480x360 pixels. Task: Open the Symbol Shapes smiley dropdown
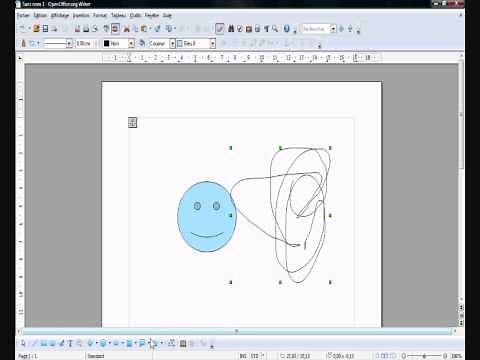[x=110, y=343]
